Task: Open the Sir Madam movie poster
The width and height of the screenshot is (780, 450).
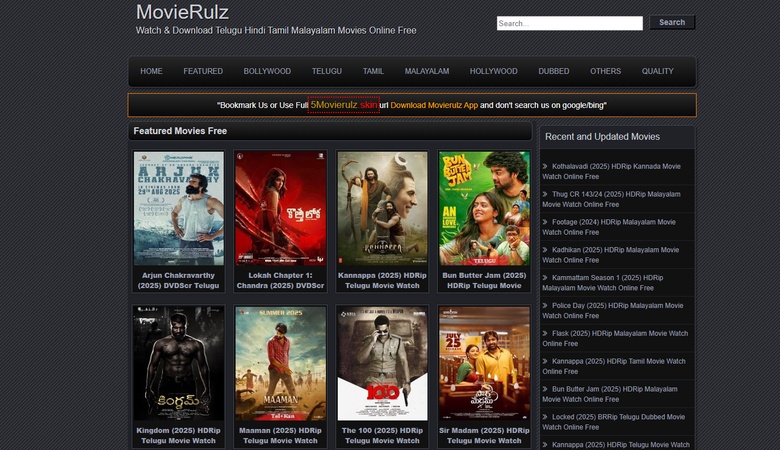Action: click(484, 363)
